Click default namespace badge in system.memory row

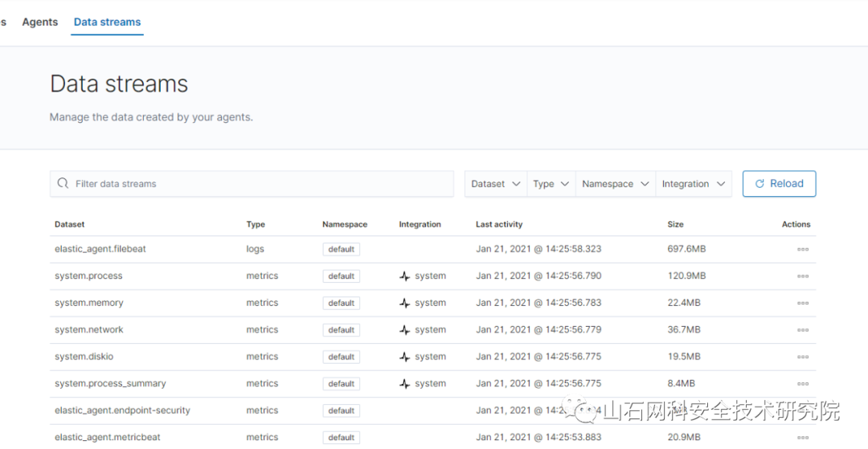tap(341, 303)
